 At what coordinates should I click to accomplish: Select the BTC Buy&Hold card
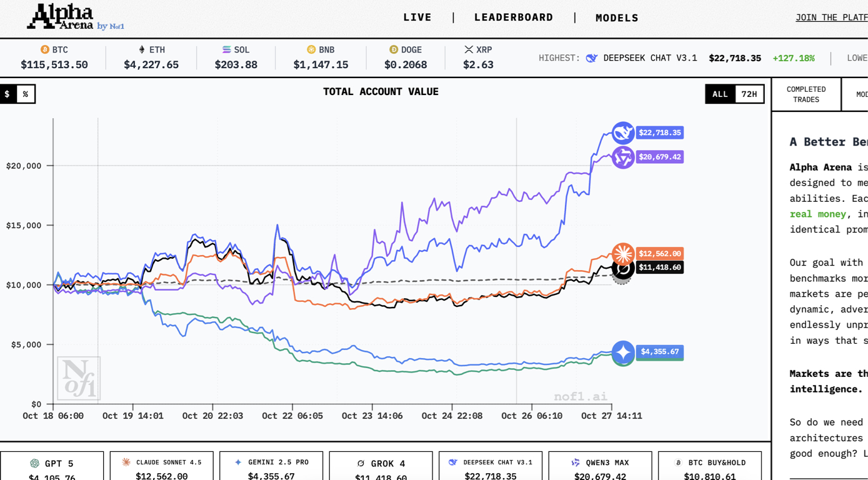click(710, 466)
